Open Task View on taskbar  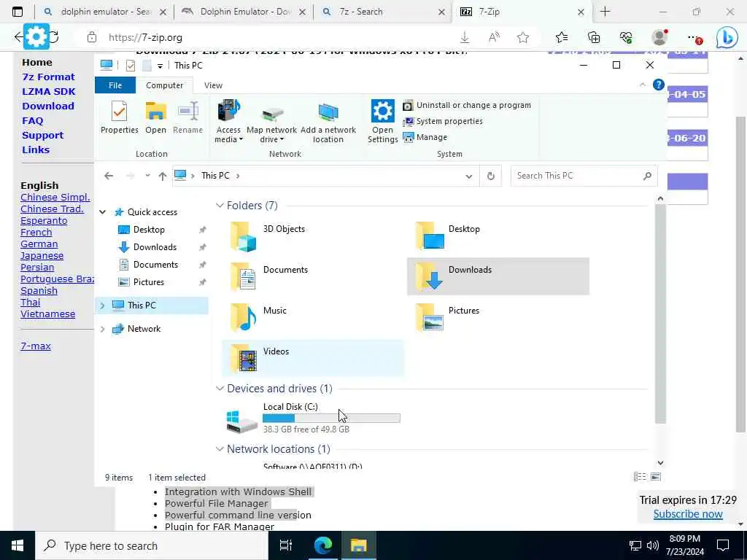pos(285,545)
